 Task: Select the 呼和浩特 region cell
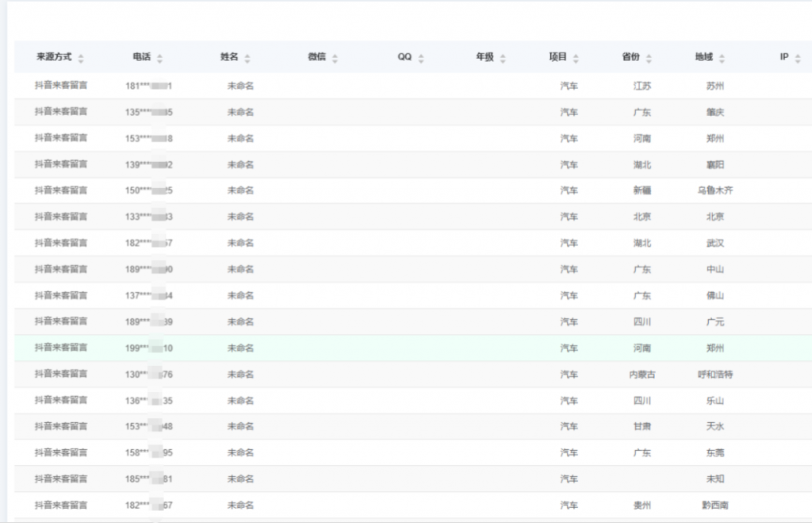(714, 374)
